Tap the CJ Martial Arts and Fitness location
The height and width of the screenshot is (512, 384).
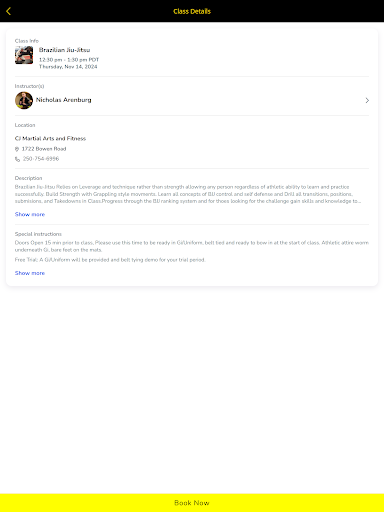pyautogui.click(x=50, y=138)
